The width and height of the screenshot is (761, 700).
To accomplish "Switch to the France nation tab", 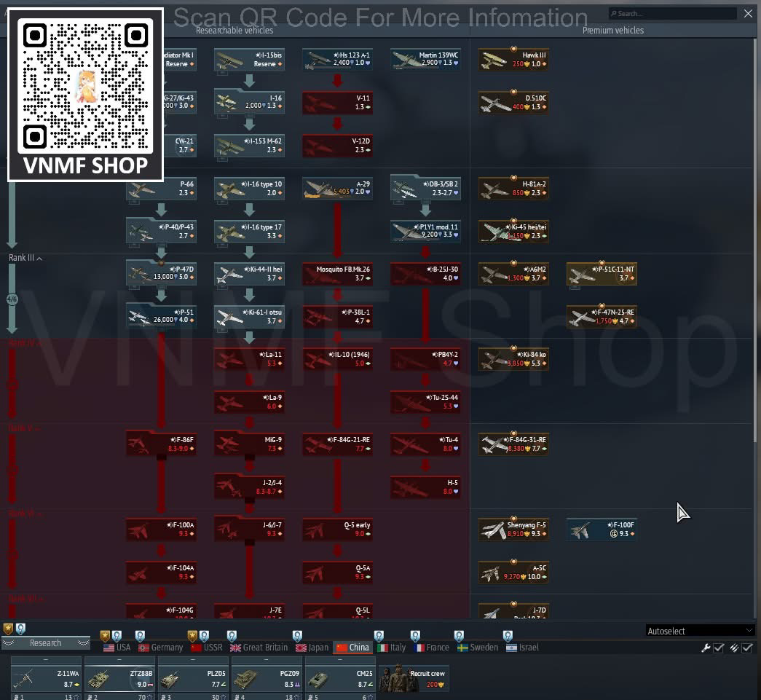I will (431, 647).
